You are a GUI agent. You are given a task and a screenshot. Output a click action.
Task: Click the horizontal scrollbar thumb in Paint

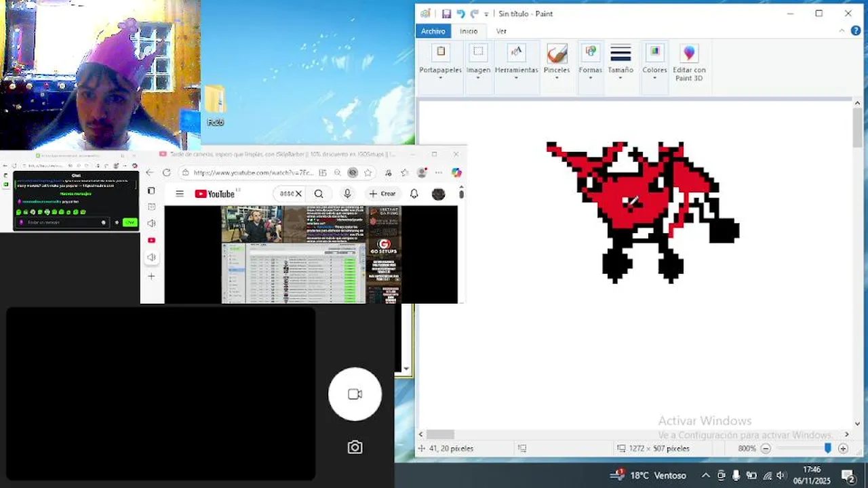(x=439, y=434)
